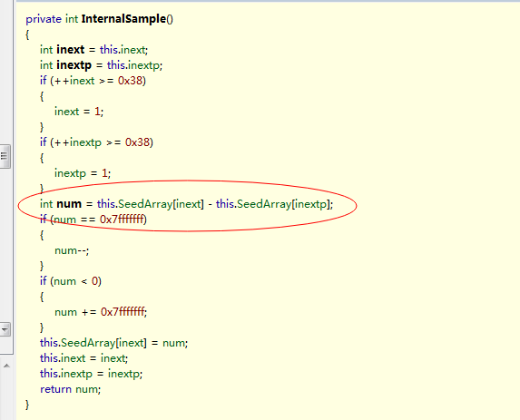Click the inextp = 1 assignment statement

pyautogui.click(x=83, y=173)
